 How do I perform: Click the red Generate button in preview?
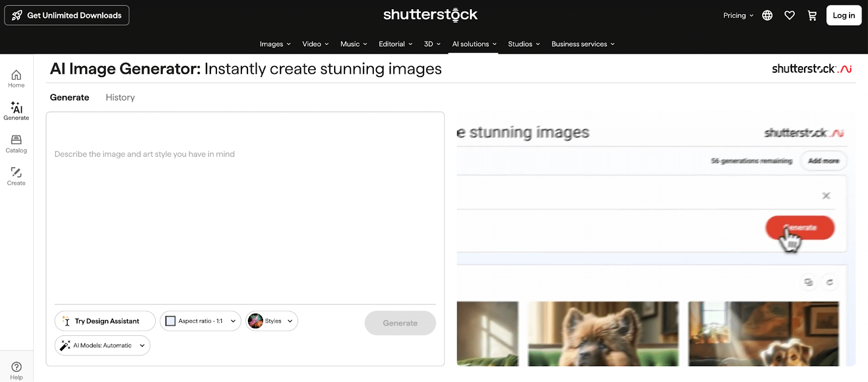(800, 227)
